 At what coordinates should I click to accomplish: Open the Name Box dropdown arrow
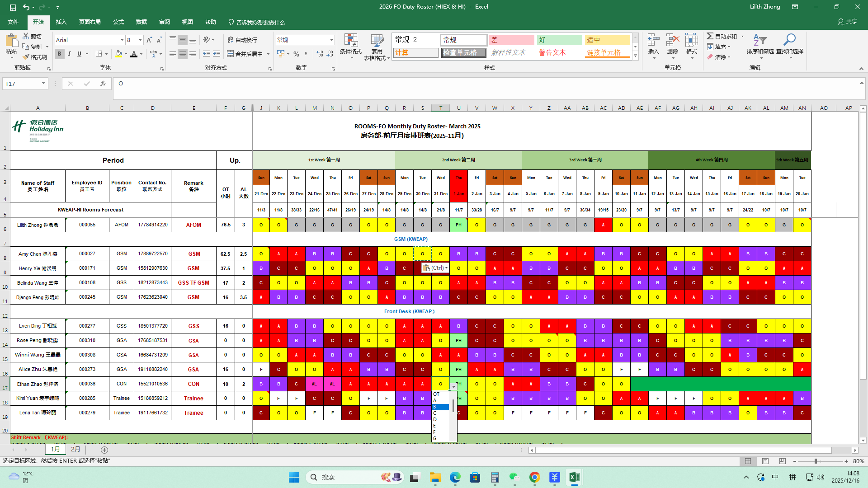point(43,84)
